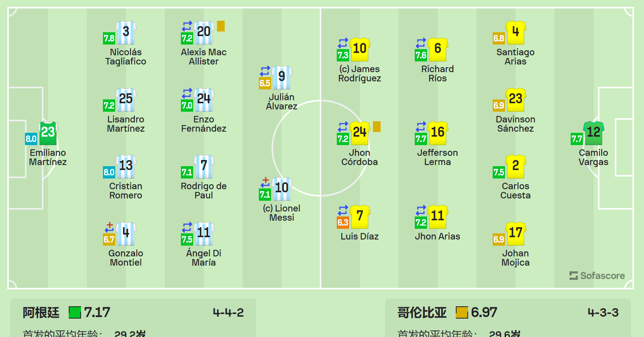Click James Rodríguez's yellow number 10 jersey

[359, 49]
